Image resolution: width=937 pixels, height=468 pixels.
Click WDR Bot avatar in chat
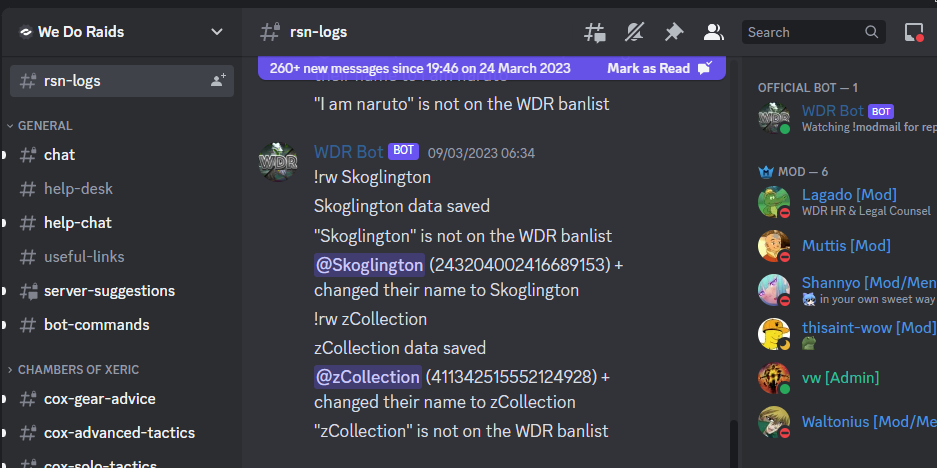[278, 162]
